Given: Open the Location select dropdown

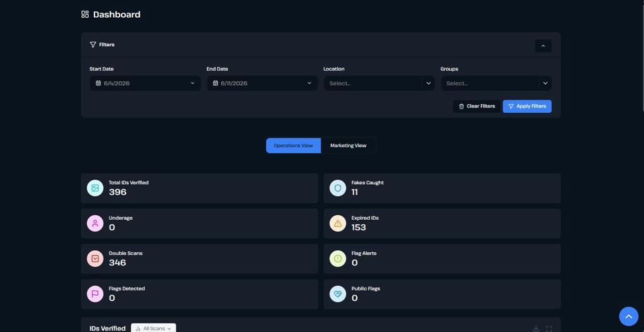Looking at the screenshot, I should click(379, 83).
